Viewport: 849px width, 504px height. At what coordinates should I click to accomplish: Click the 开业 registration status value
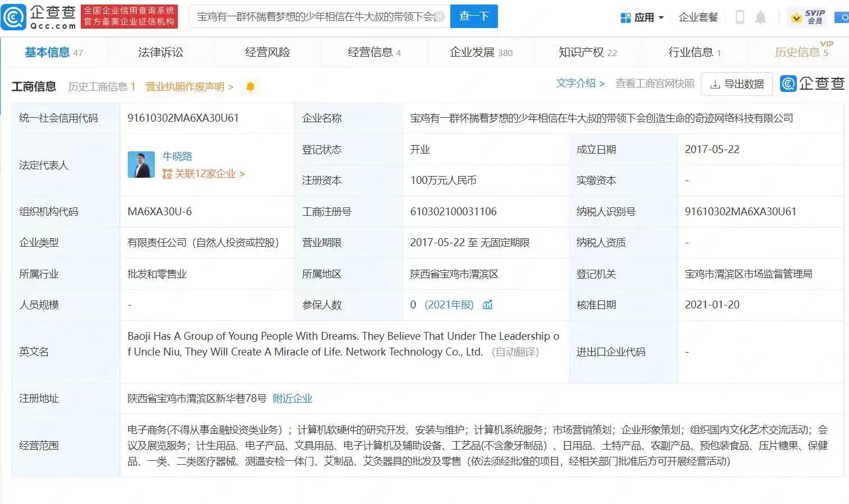pos(420,150)
